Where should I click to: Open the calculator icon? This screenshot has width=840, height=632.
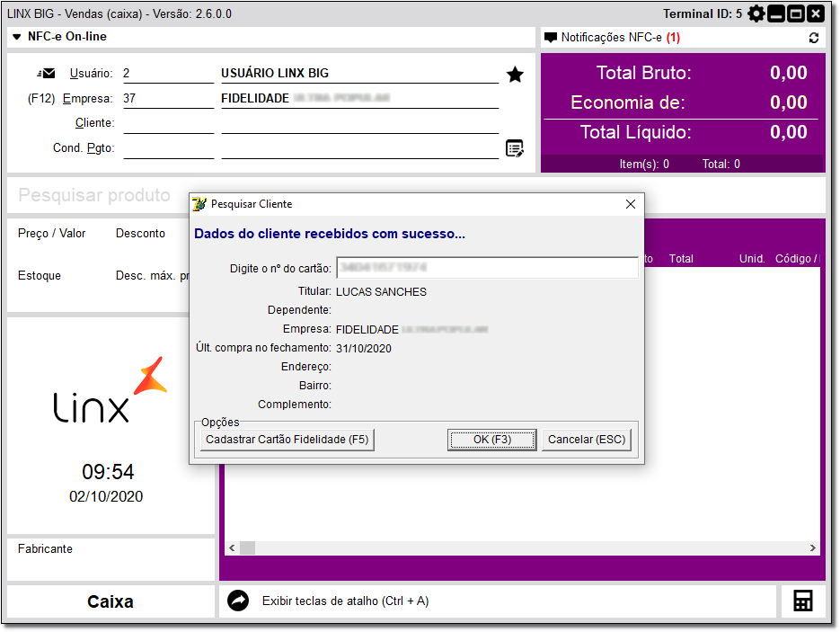click(802, 601)
